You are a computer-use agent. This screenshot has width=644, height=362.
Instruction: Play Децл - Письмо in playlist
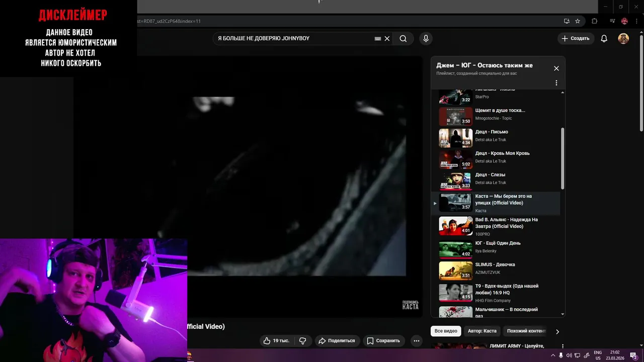(x=496, y=138)
